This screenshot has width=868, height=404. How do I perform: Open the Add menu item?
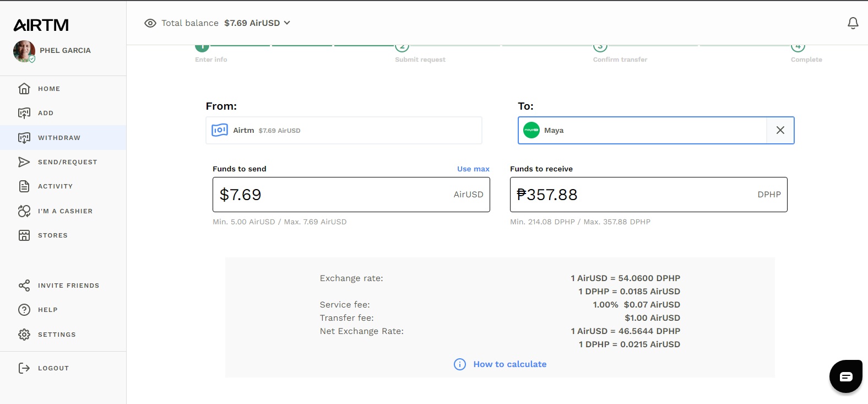[x=63, y=113]
